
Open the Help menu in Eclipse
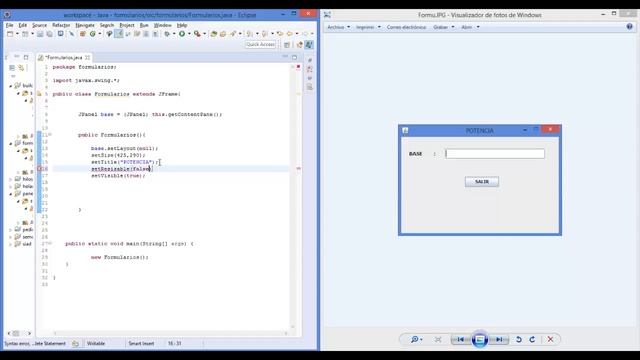pos(182,25)
